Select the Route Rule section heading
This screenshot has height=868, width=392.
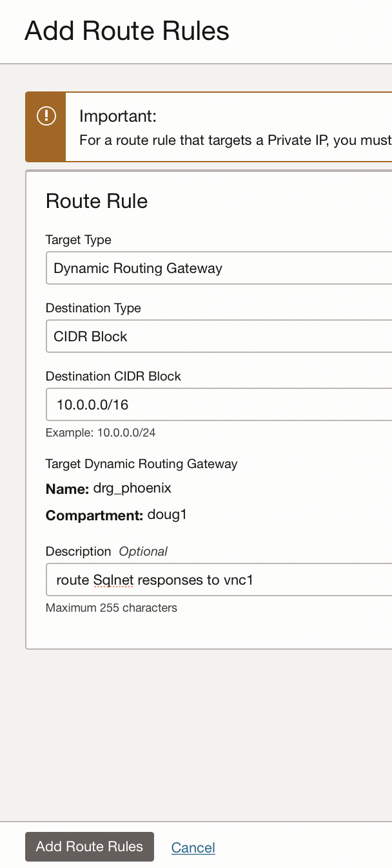(x=97, y=201)
